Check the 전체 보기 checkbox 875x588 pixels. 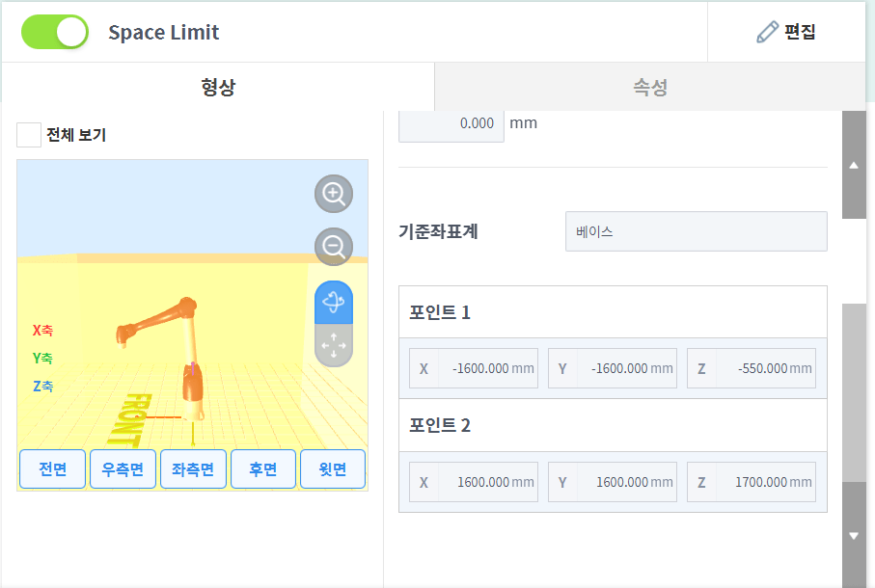click(29, 135)
